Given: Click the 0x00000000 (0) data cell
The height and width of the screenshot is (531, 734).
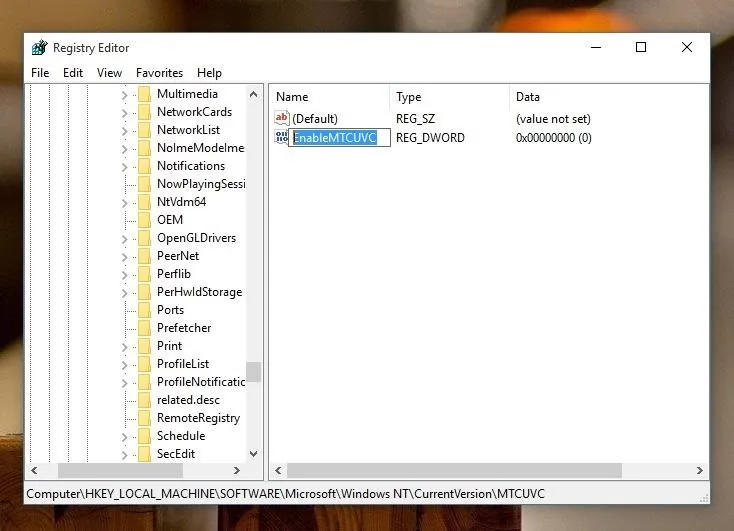Looking at the screenshot, I should [x=554, y=138].
